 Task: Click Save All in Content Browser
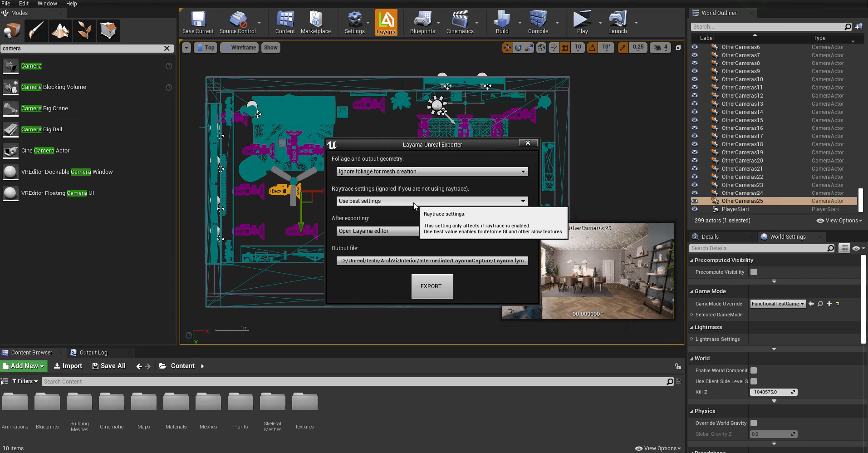(109, 366)
